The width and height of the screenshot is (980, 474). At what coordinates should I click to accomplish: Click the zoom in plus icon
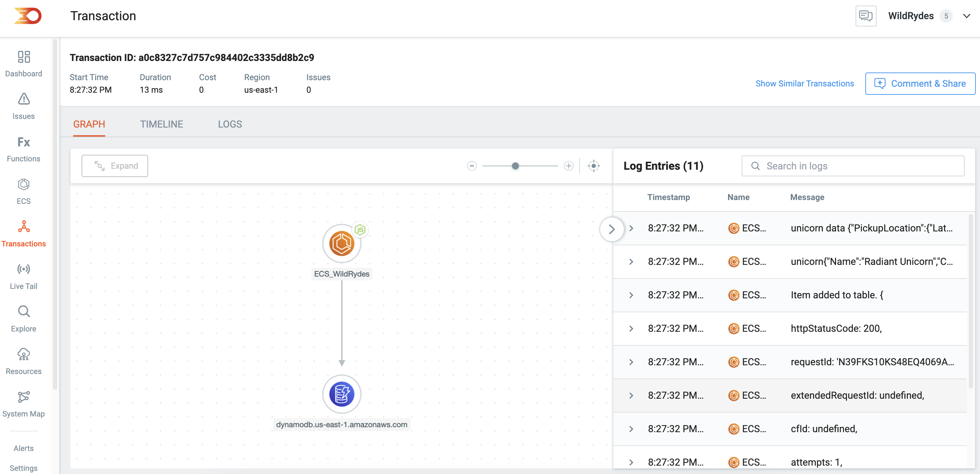pyautogui.click(x=568, y=166)
